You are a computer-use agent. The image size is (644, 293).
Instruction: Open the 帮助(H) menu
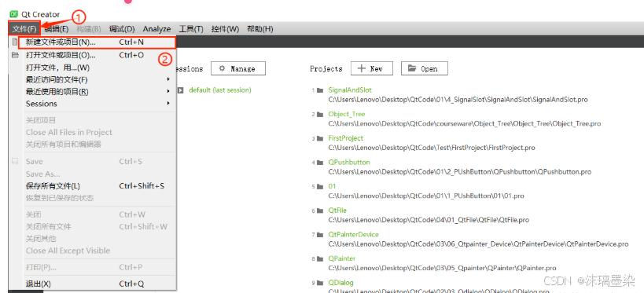260,29
